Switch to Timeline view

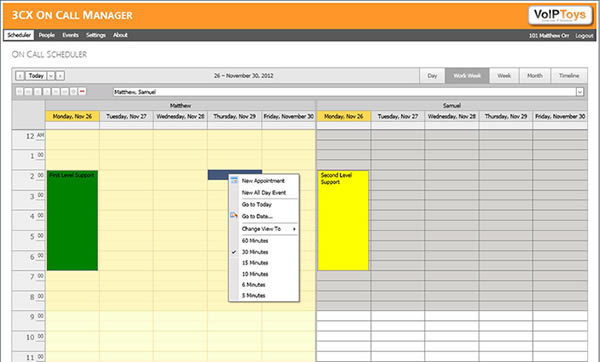tap(569, 76)
